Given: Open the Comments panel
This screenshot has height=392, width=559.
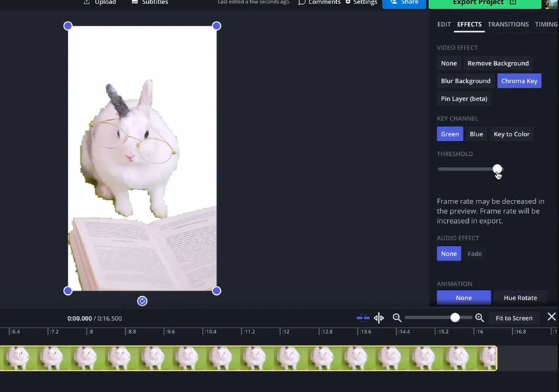Looking at the screenshot, I should click(319, 2).
